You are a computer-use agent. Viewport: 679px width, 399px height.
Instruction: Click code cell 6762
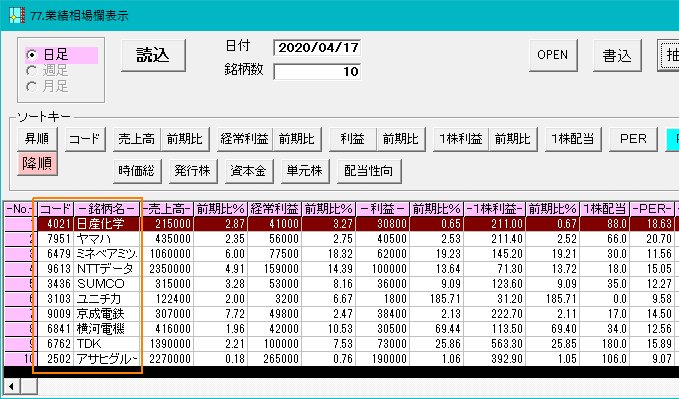point(55,344)
